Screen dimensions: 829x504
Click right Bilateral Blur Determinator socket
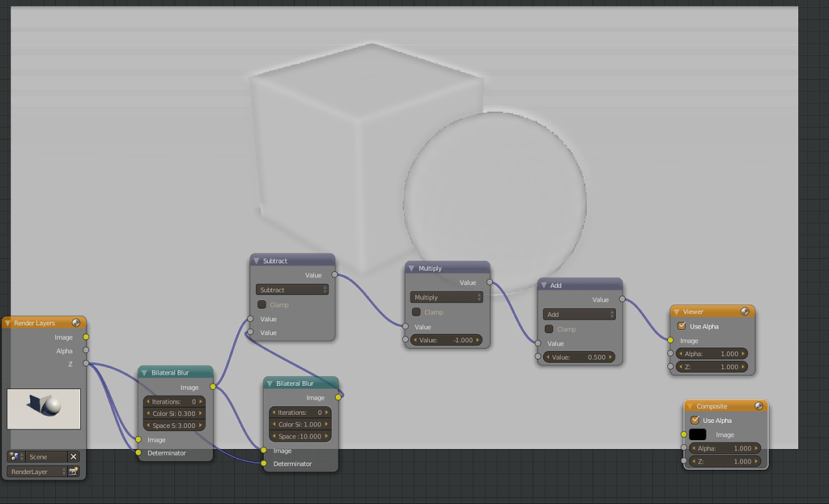coord(264,464)
